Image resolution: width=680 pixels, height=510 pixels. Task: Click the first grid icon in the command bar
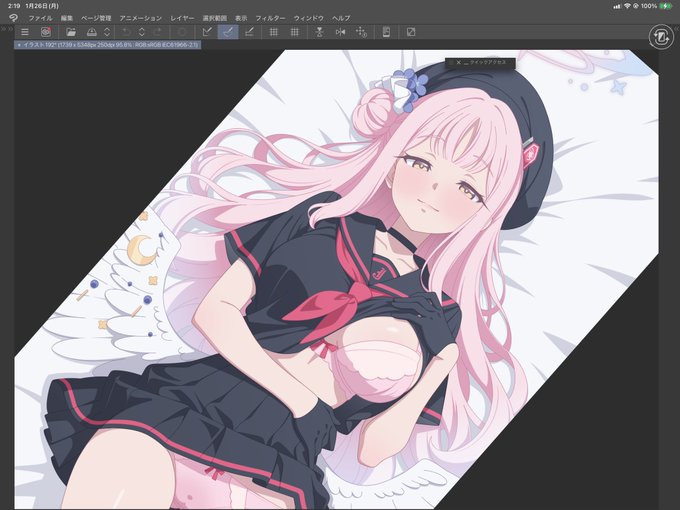tap(274, 32)
